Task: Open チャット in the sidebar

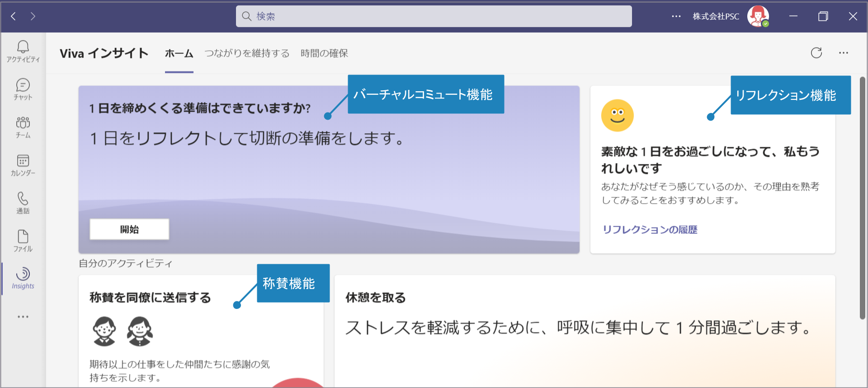Action: [23, 89]
